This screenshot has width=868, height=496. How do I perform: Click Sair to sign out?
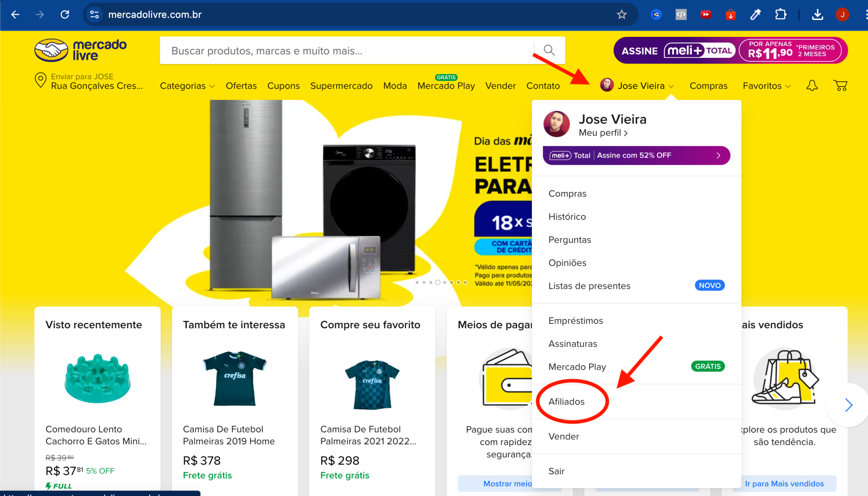pos(556,471)
